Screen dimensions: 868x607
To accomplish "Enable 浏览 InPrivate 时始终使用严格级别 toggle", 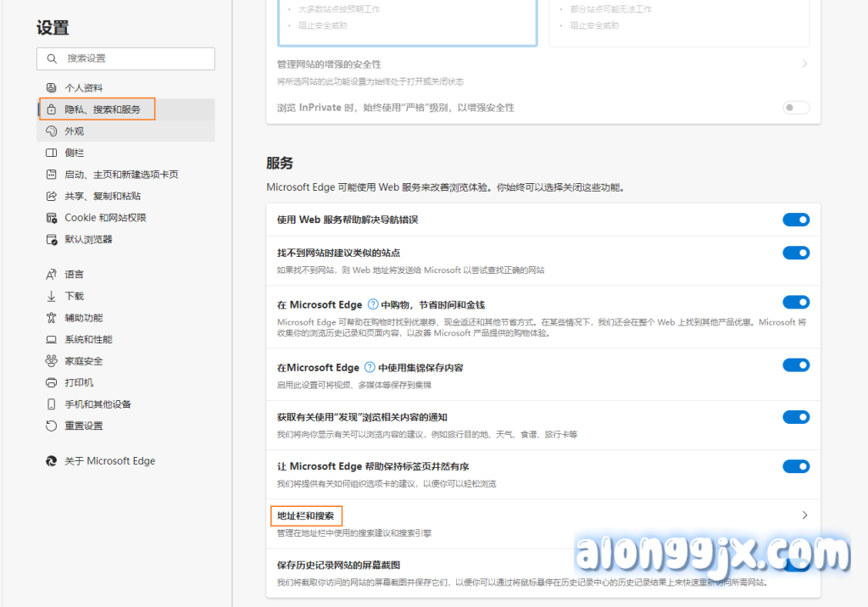I will 796,108.
